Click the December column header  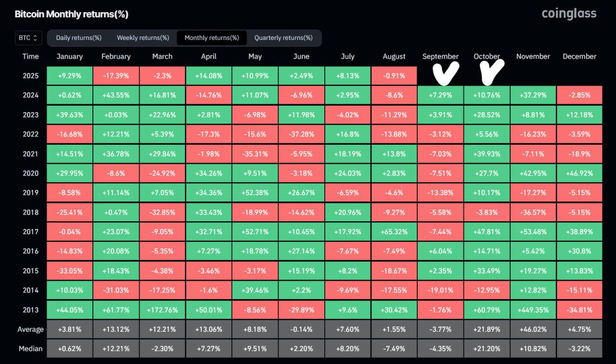coord(579,56)
